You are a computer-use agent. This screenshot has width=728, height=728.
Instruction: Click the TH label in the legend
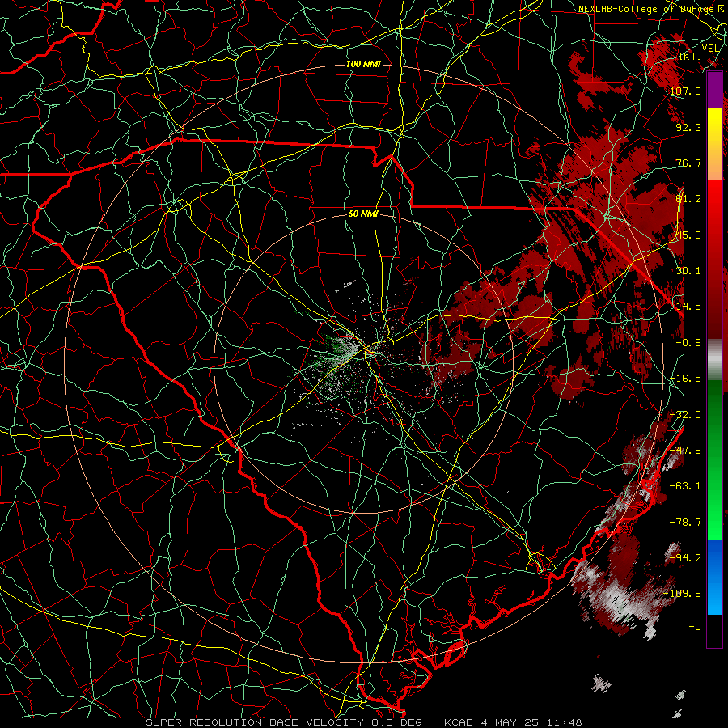point(695,629)
